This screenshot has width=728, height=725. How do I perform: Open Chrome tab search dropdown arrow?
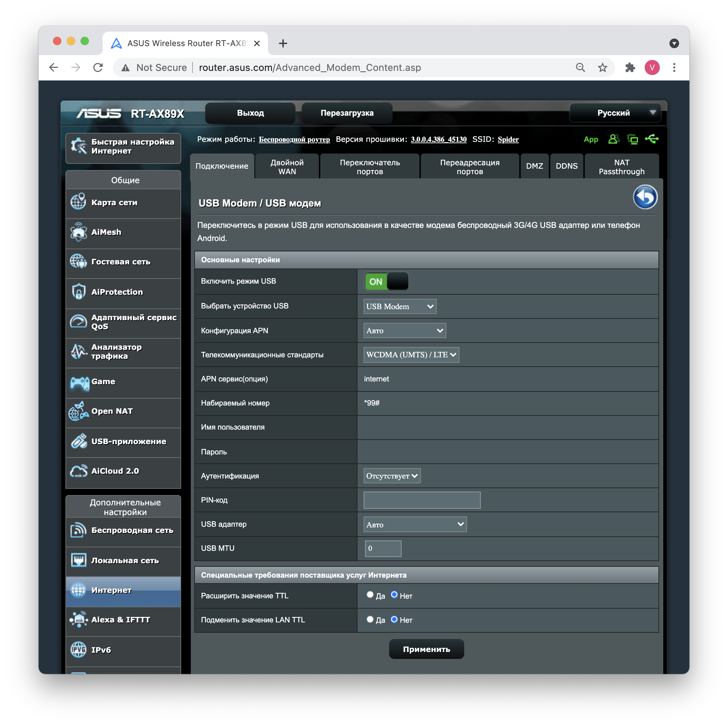674,43
